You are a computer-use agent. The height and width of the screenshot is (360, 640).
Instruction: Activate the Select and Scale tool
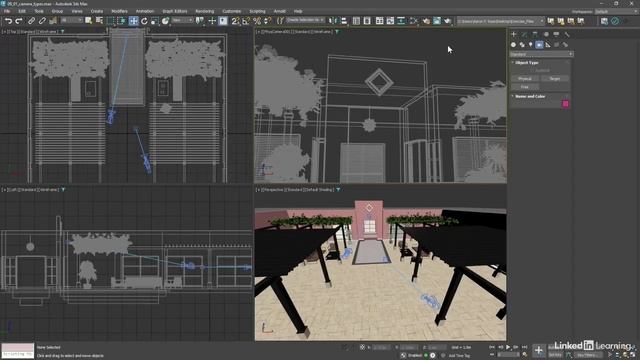[155, 21]
